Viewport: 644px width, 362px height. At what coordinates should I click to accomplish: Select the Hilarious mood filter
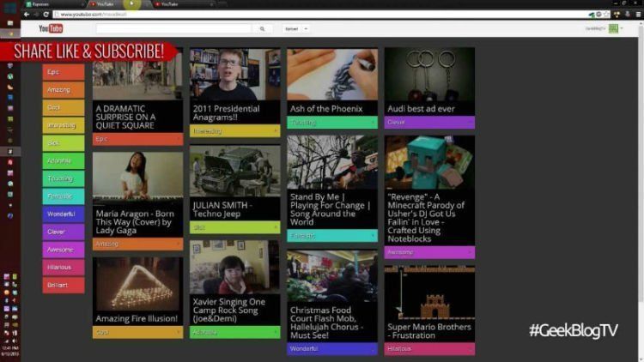click(64, 267)
